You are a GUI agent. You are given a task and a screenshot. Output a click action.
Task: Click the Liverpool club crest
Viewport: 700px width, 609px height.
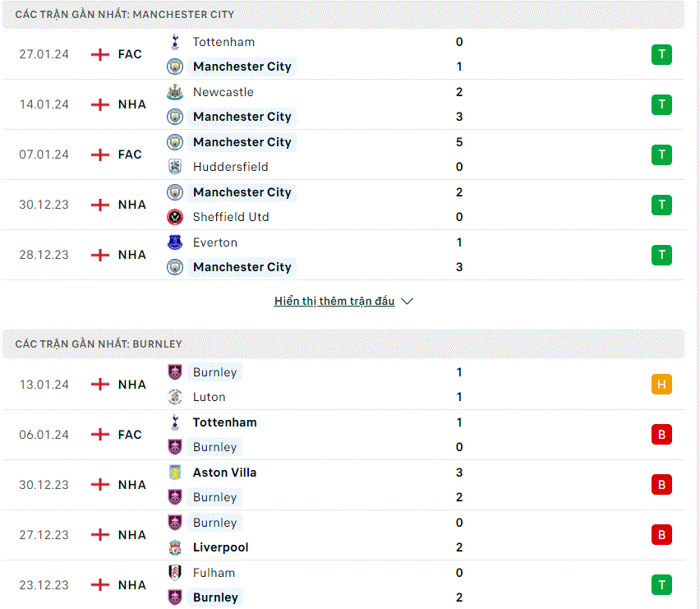[175, 547]
